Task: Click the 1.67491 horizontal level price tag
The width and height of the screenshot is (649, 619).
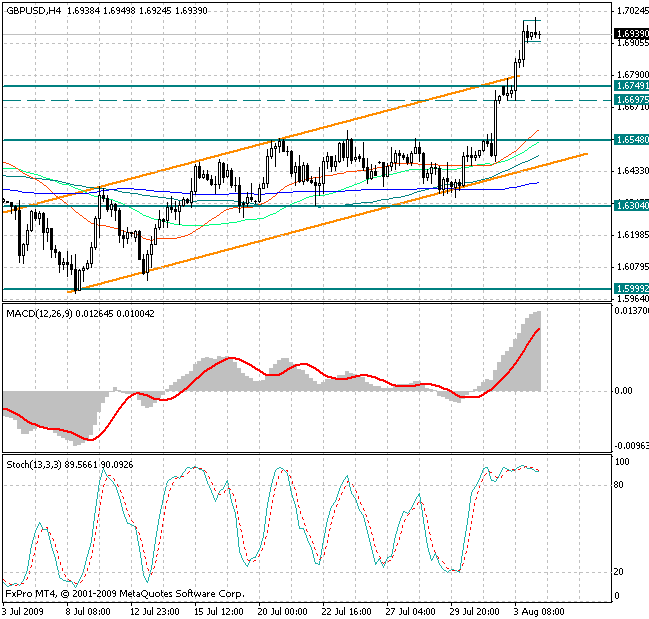Action: [630, 87]
